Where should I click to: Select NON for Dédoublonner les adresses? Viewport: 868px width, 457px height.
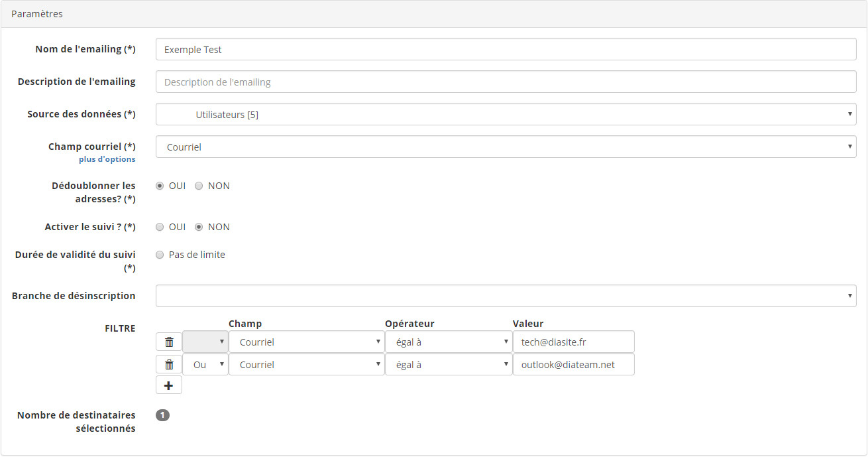199,186
